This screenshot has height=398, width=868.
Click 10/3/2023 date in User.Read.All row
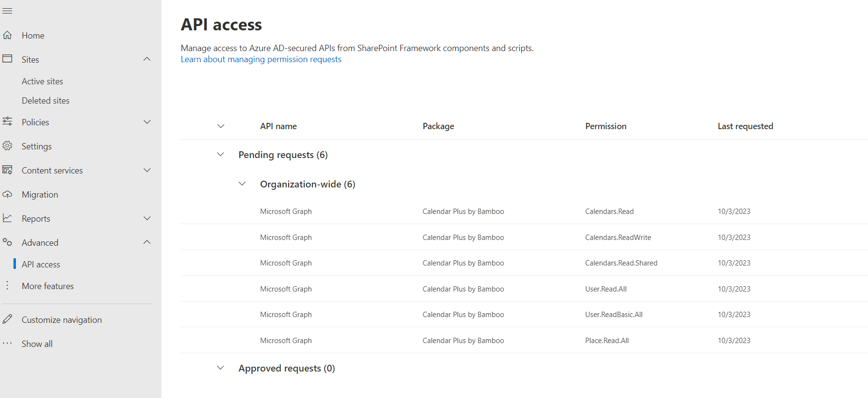pos(734,289)
